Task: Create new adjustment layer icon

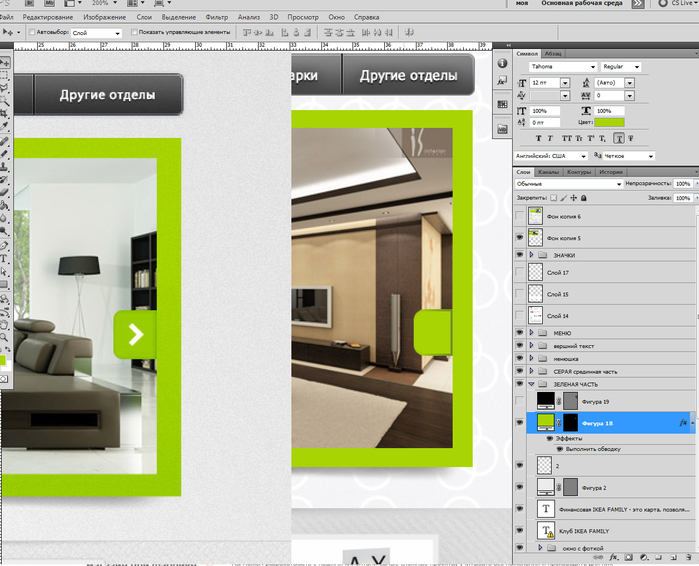Action: click(x=644, y=558)
